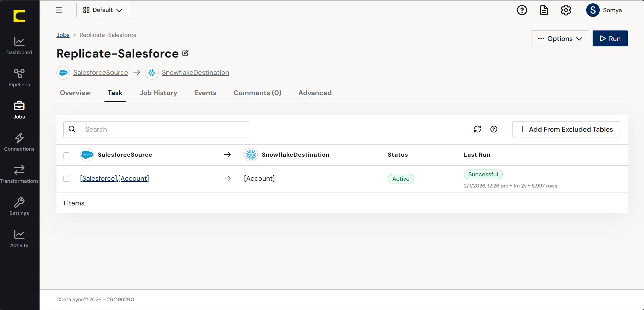
Task: Click the Somya user avatar
Action: (593, 10)
